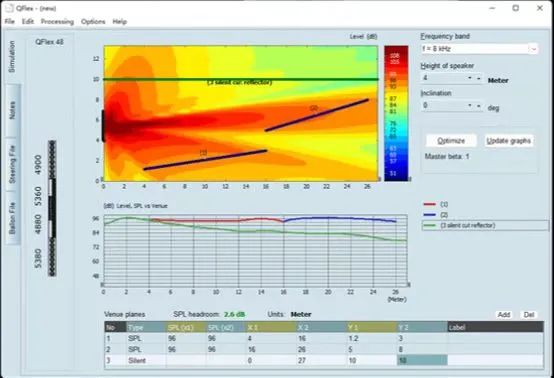554x378 pixels.
Task: Open the Ballon File tab
Action: pyautogui.click(x=12, y=218)
